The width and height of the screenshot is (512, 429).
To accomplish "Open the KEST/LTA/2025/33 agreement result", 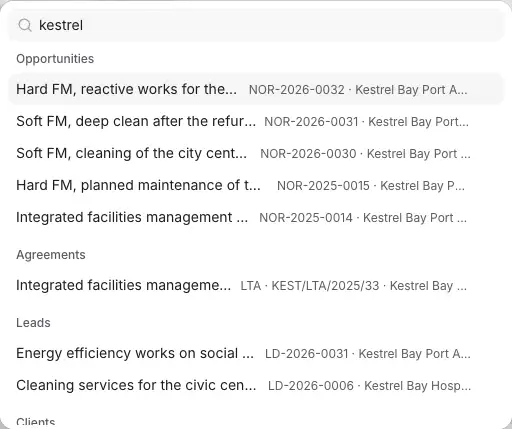I will 256,285.
